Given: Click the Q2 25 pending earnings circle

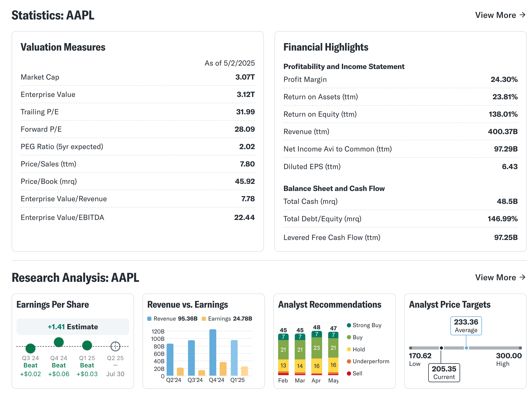Looking at the screenshot, I should tap(115, 346).
